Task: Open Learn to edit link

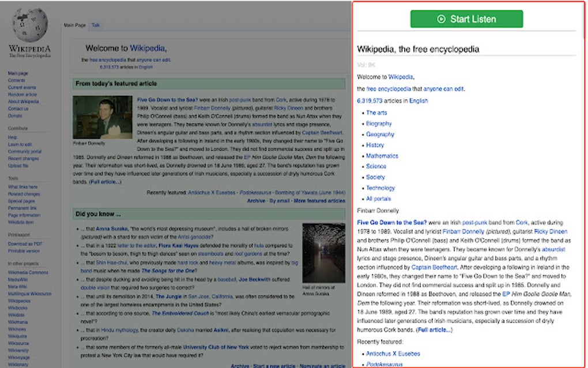Action: point(20,144)
